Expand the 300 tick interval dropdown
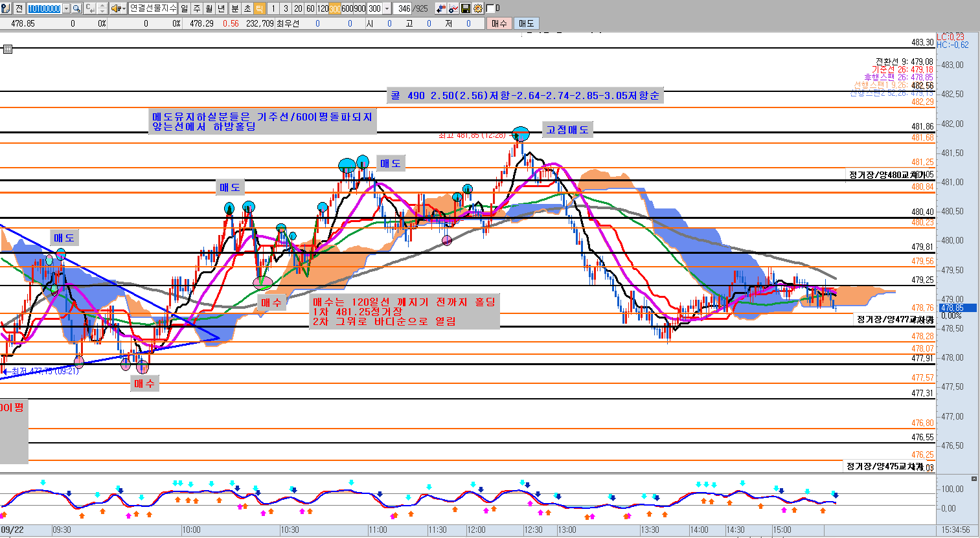 [387, 8]
